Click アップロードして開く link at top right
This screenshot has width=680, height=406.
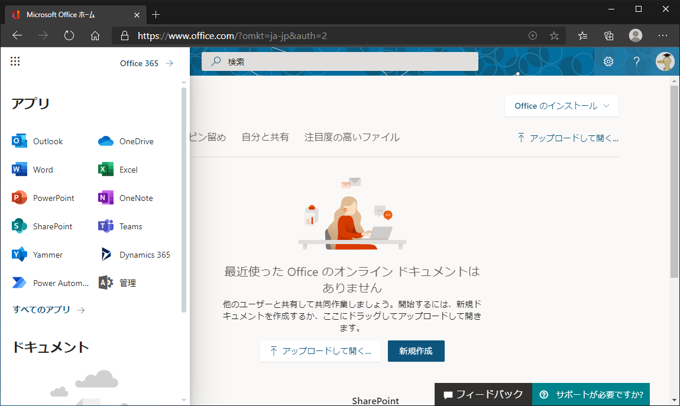[568, 138]
